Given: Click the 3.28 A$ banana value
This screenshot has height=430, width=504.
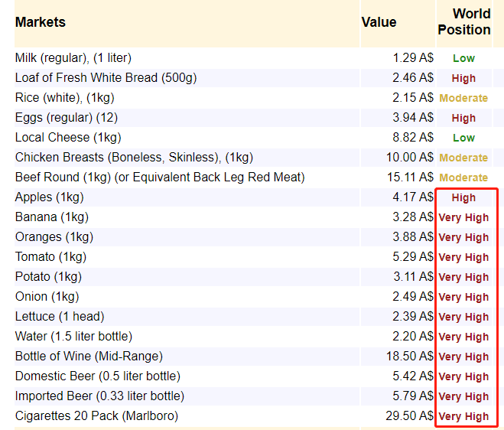Looking at the screenshot, I should click(x=413, y=217).
